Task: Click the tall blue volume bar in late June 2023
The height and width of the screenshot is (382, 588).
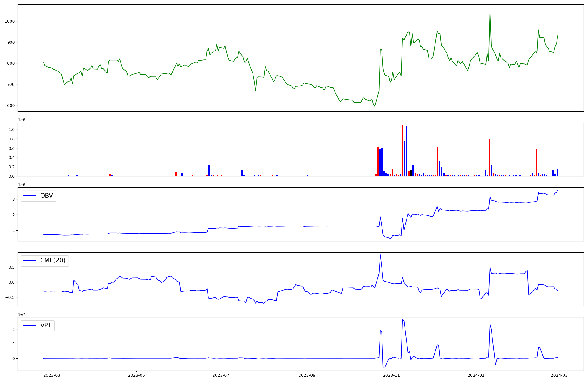Action: (x=209, y=170)
